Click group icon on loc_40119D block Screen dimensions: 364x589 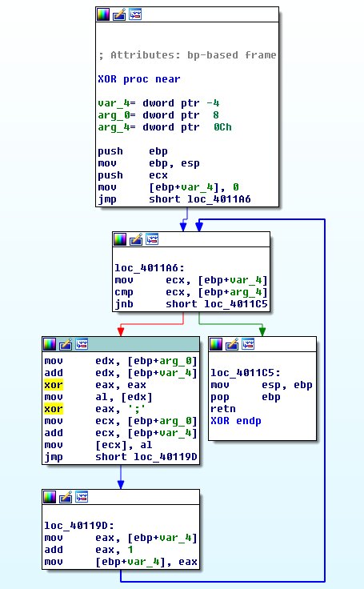(x=82, y=497)
